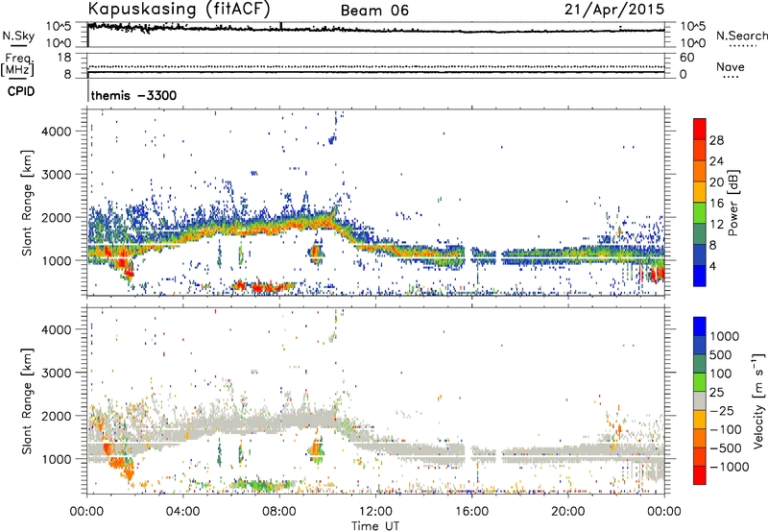The image size is (768, 532).
Task: Click the '-1000' label on Velocity color bar
Action: (729, 467)
